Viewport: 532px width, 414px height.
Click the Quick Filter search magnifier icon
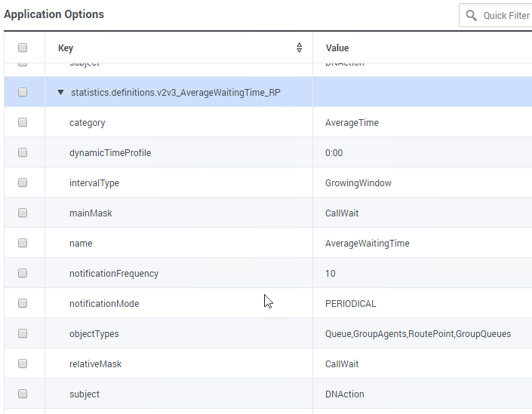point(472,15)
